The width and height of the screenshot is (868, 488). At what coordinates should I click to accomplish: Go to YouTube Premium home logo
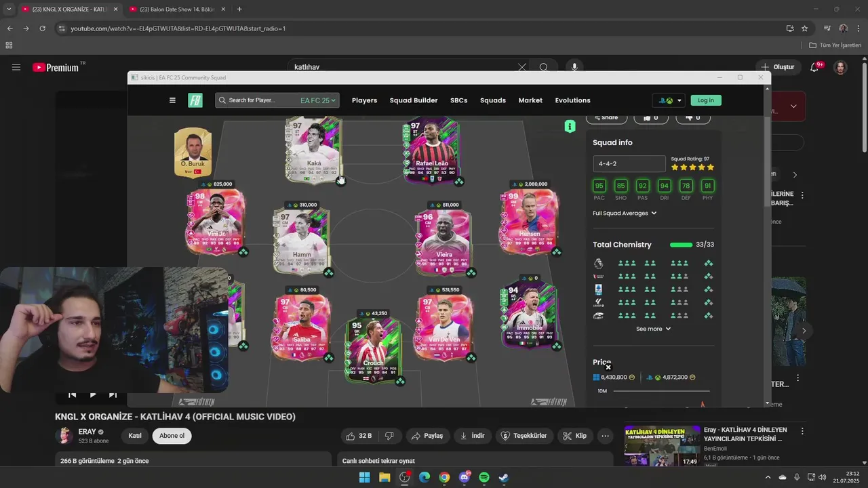[x=56, y=67]
